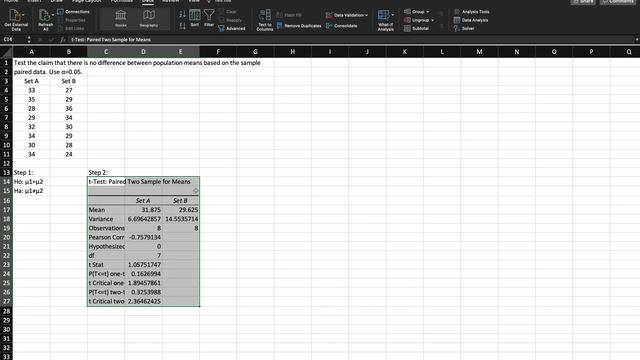
Task: Click the 'Step 2:' cell
Action: [x=106, y=173]
